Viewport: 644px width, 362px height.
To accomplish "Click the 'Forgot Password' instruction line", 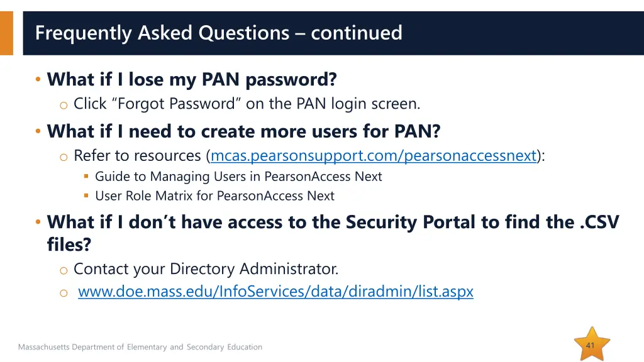I will click(247, 104).
